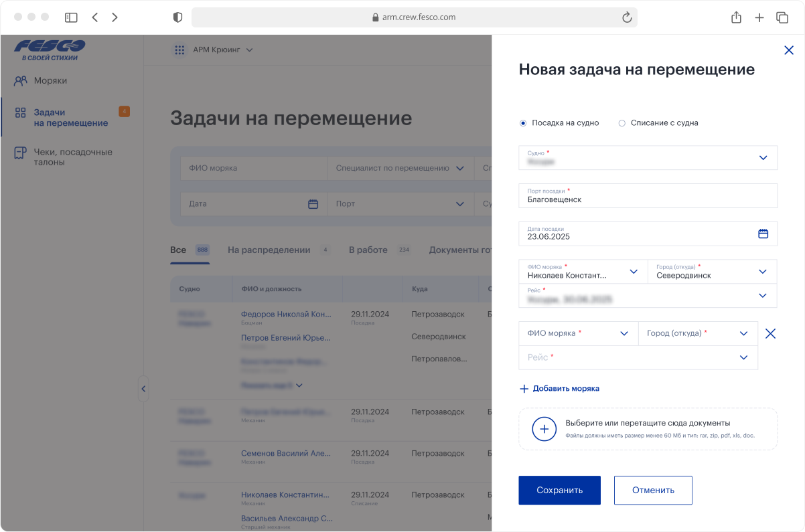The image size is (805, 532).
Task: Select the Списание с судна radio option
Action: (x=621, y=123)
